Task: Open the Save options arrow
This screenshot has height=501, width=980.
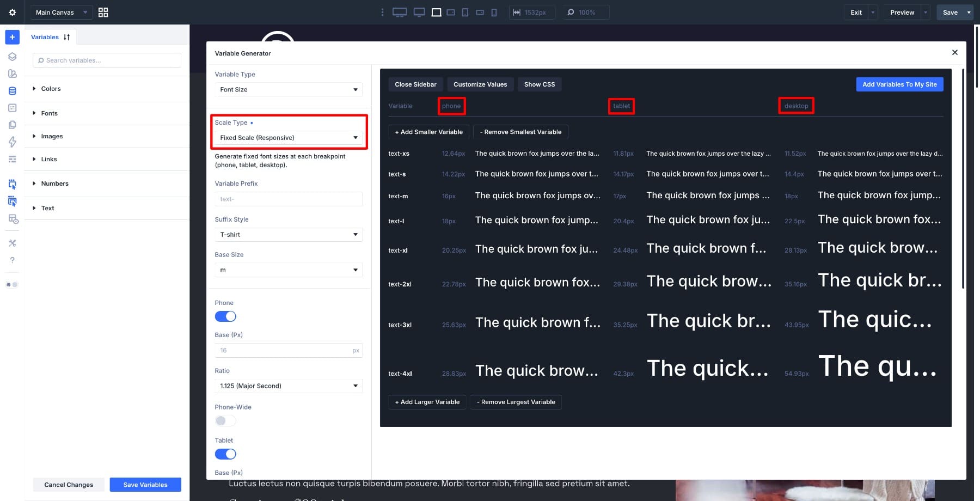Action: click(969, 12)
